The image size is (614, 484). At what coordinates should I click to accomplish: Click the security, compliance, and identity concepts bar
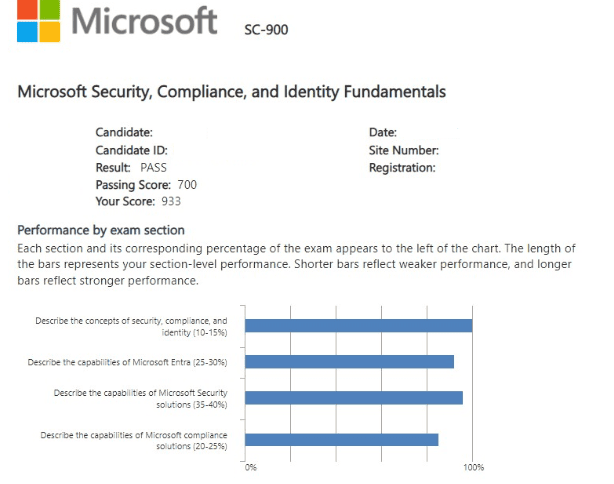click(x=358, y=325)
